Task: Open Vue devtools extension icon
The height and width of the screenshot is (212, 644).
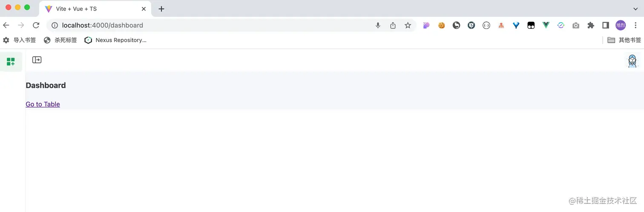Action: pos(546,26)
